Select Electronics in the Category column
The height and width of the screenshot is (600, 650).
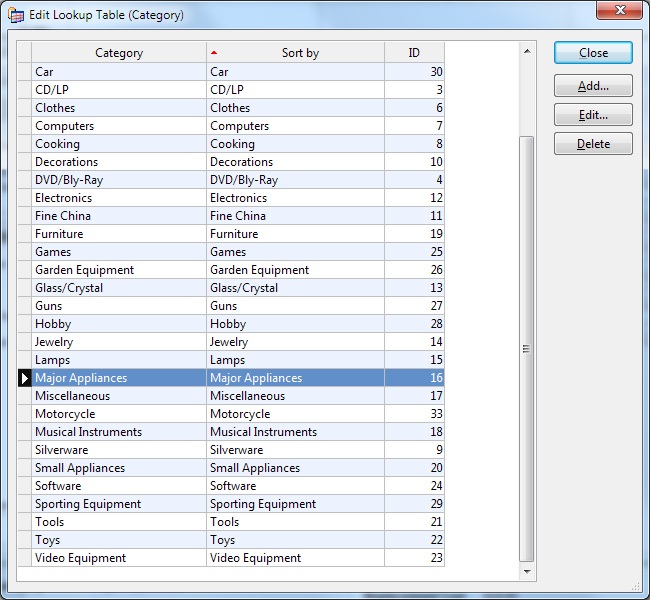tap(119, 198)
